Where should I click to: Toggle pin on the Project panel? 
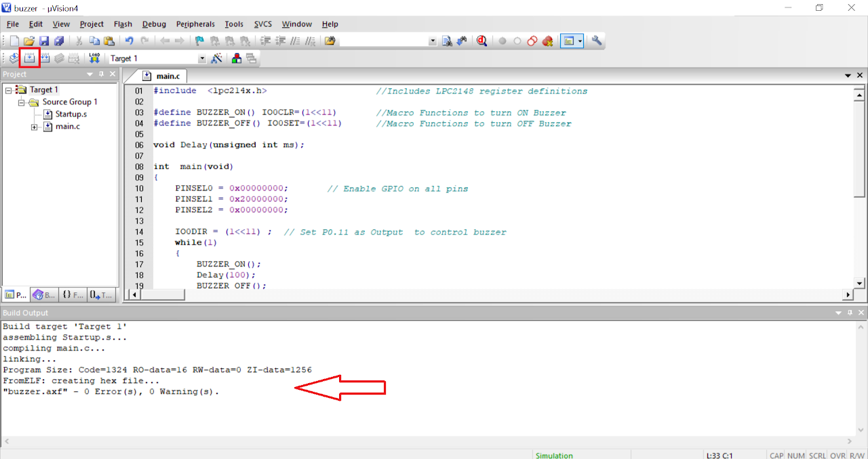[x=101, y=74]
